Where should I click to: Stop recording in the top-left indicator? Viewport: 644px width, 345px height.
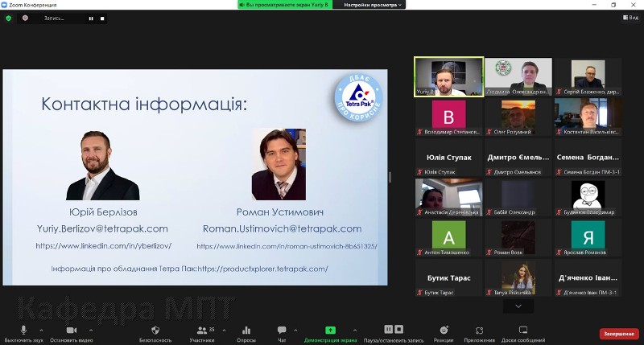(x=102, y=18)
